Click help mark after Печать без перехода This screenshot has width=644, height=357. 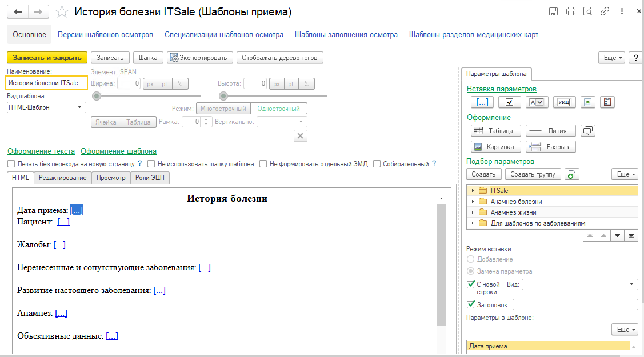click(139, 163)
